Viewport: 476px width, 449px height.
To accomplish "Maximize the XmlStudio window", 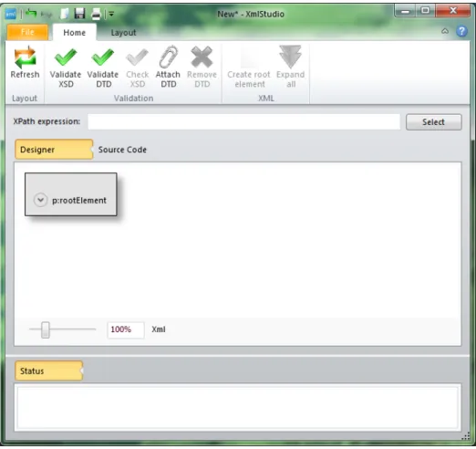I will tap(425, 11).
